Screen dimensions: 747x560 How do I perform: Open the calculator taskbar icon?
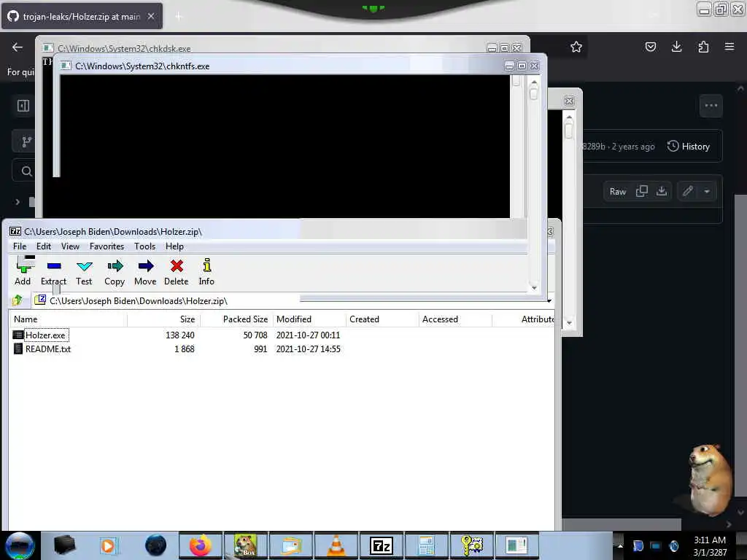click(x=426, y=545)
